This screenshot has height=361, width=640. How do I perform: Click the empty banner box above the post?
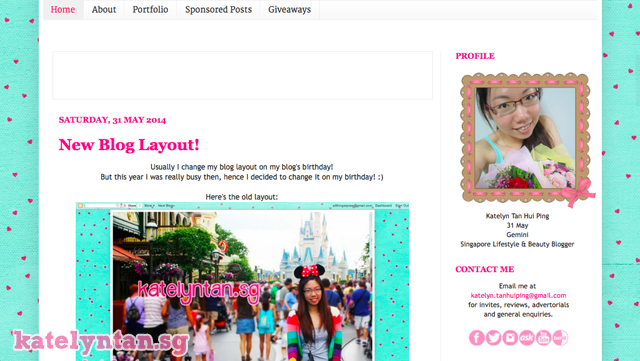point(242,75)
